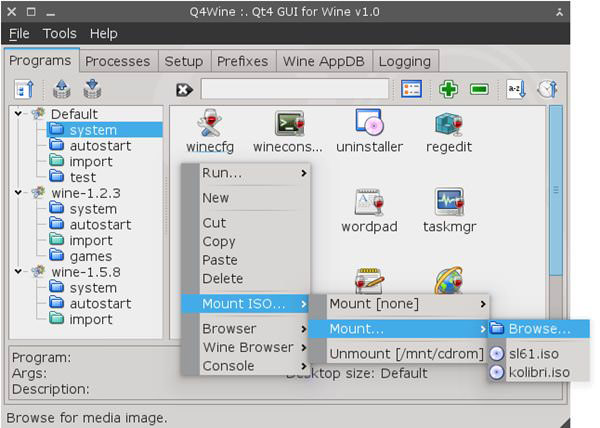This screenshot has width=600, height=428.
Task: Sort icons alphabetically with a-z icon
Action: (516, 90)
